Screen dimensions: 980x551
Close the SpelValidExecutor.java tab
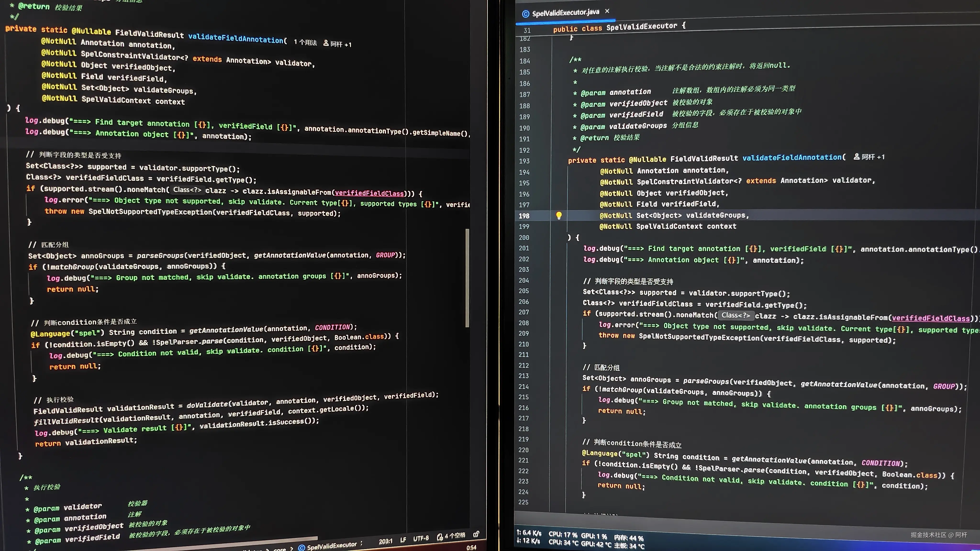click(x=607, y=11)
